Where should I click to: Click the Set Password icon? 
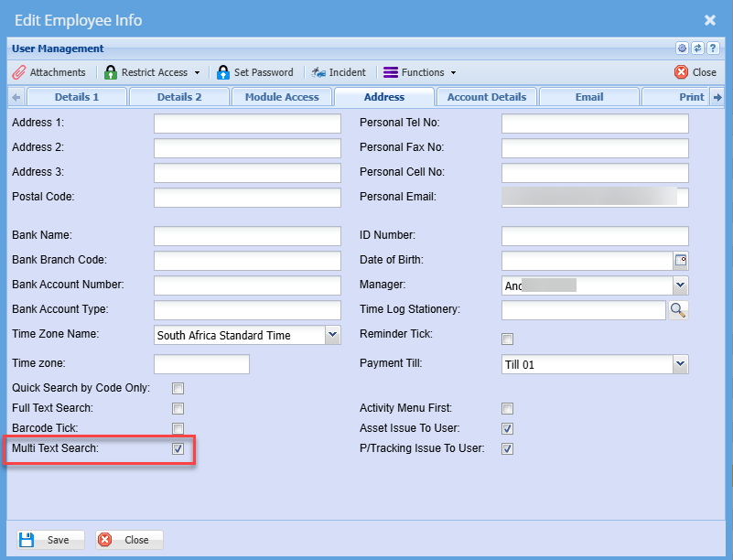tap(222, 72)
